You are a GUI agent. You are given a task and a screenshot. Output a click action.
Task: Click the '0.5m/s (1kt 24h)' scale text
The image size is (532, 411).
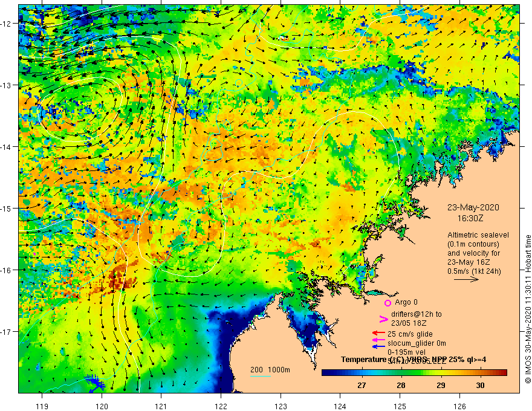(x=474, y=271)
